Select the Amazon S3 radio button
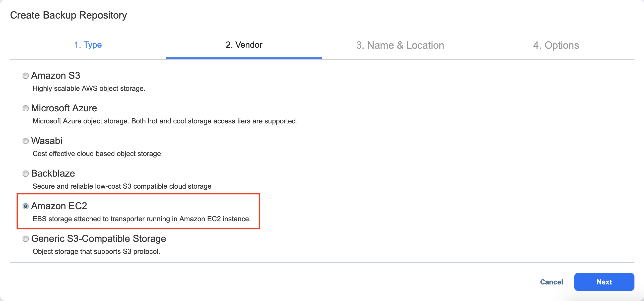This screenshot has height=301, width=644. [26, 76]
